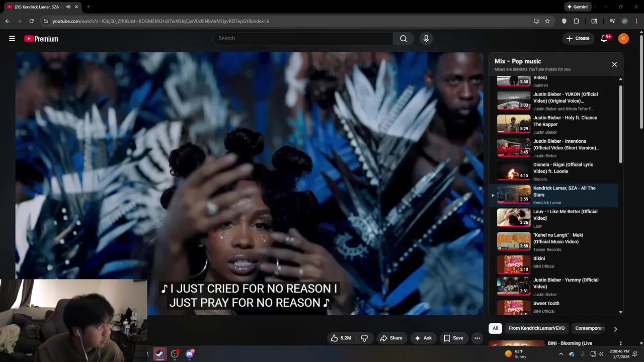This screenshot has width=644, height=362.
Task: View site information icon in address bar
Action: 46,21
